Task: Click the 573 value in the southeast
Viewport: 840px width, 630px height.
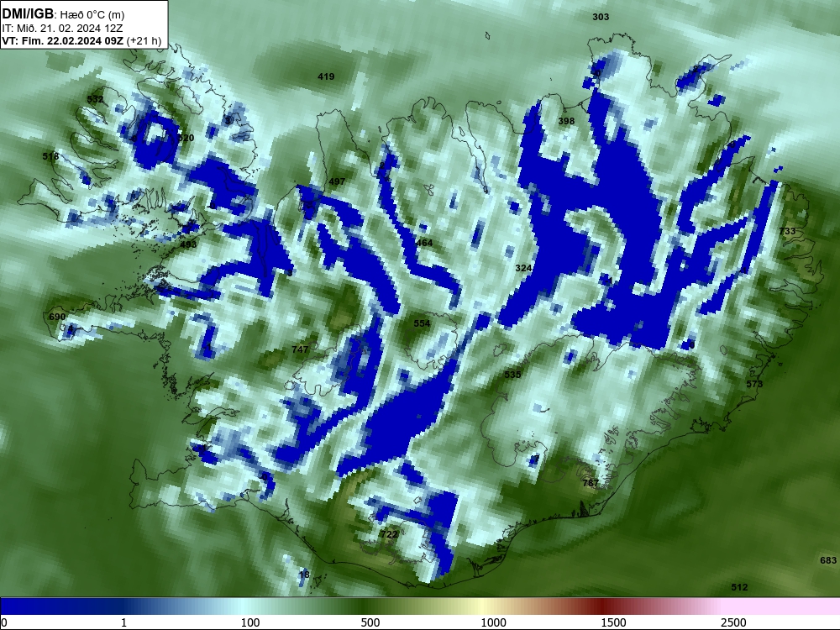Action: click(754, 384)
